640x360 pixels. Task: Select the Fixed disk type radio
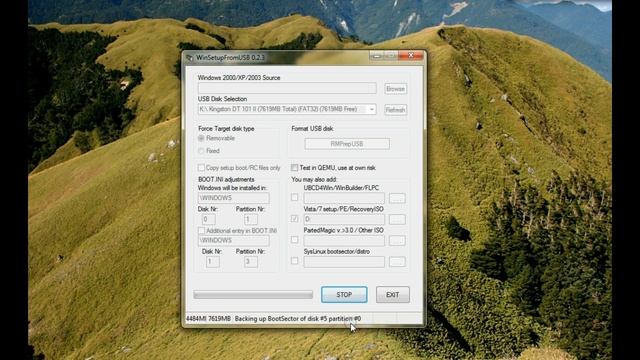(201, 151)
